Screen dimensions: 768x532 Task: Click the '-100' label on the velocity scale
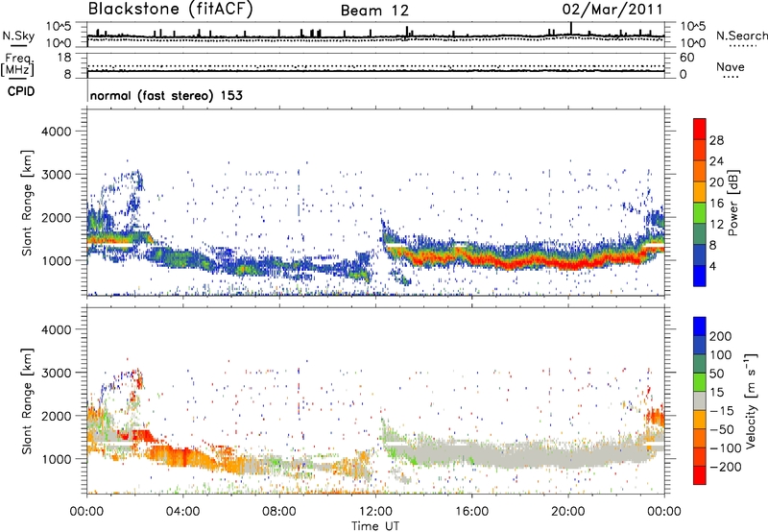click(x=725, y=448)
